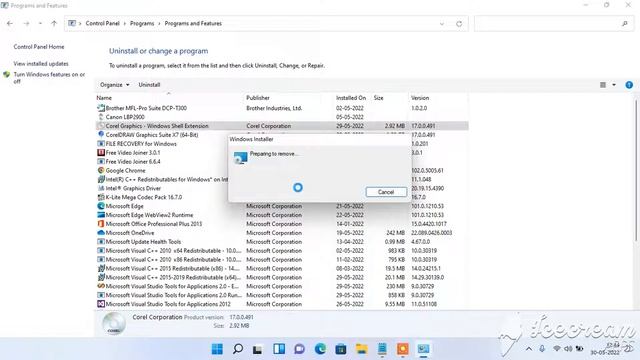640x360 pixels.
Task: Open Widgets from the taskbar
Action: coord(279,349)
